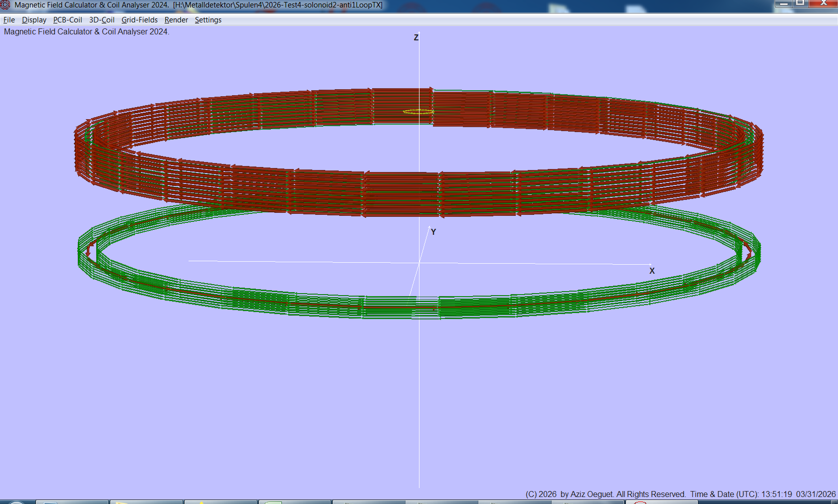Open the Display menu
Viewport: 838px width, 504px height.
(34, 20)
